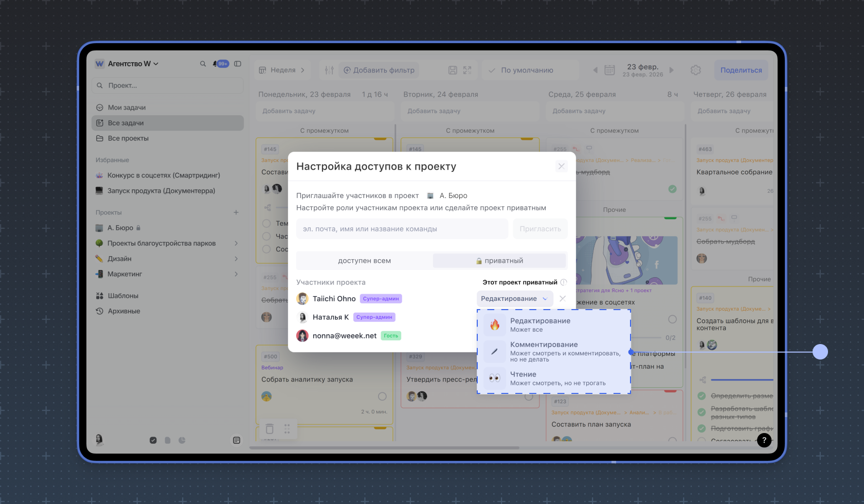This screenshot has height=504, width=864.
Task: Click the calendar icon next to date
Action: tap(609, 70)
